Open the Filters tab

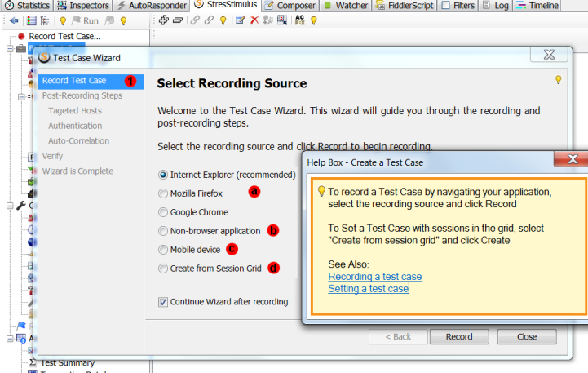point(458,5)
